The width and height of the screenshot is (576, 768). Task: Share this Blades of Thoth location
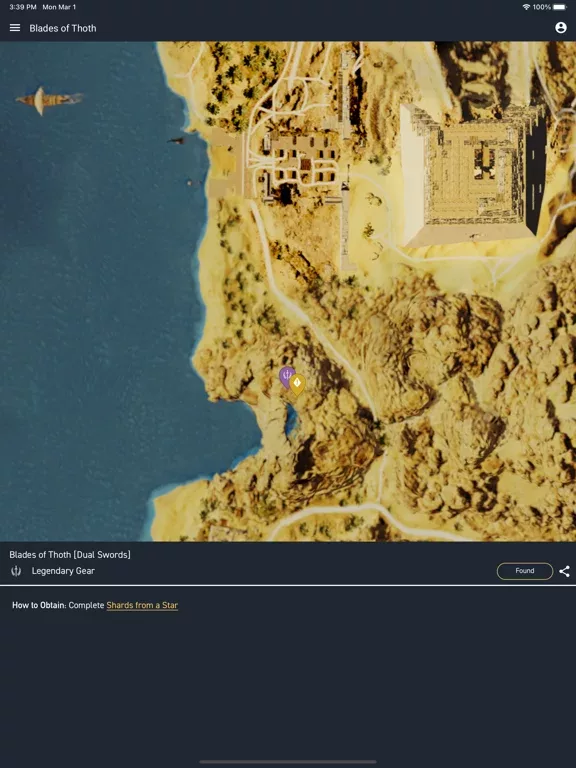565,571
